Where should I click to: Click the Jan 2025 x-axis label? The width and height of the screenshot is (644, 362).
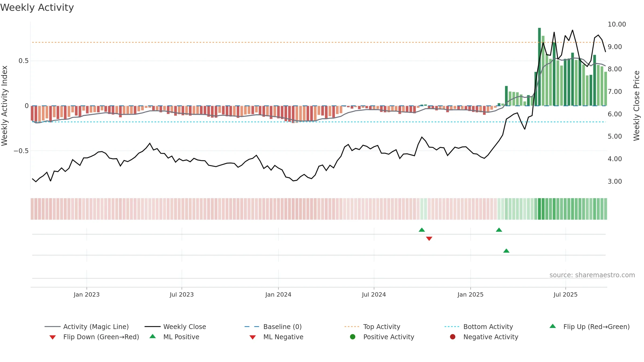click(470, 295)
